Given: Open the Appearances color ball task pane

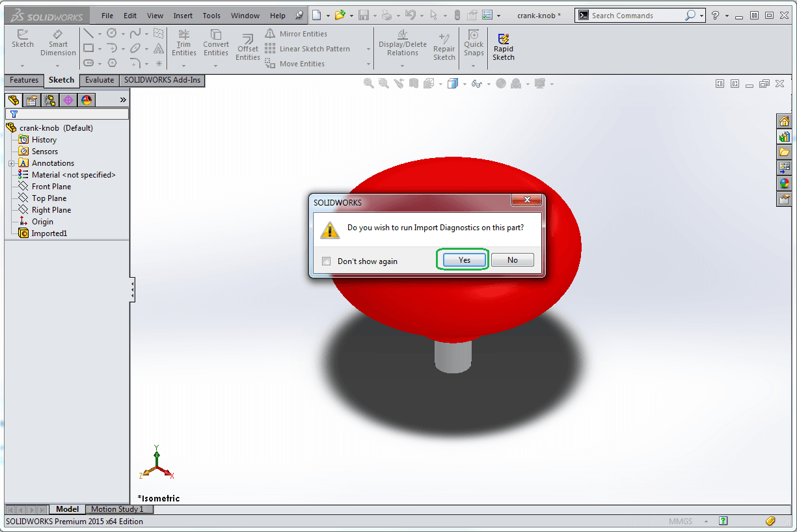Looking at the screenshot, I should tap(785, 183).
